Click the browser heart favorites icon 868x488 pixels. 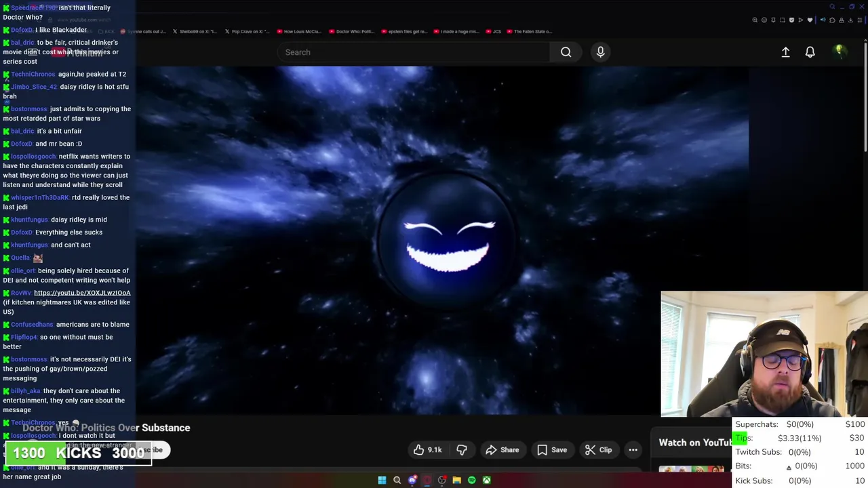coord(810,20)
